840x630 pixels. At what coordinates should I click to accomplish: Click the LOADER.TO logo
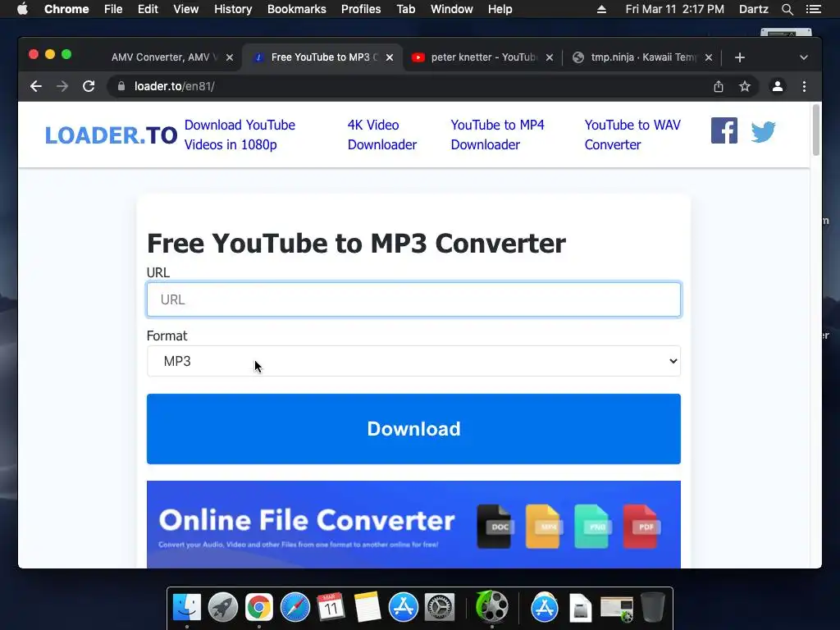[x=111, y=135]
